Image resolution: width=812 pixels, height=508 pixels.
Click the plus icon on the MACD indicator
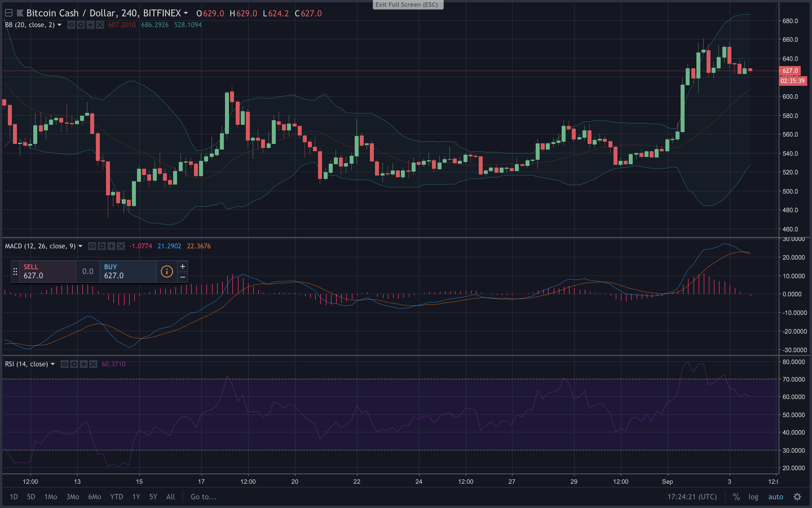[x=111, y=246]
